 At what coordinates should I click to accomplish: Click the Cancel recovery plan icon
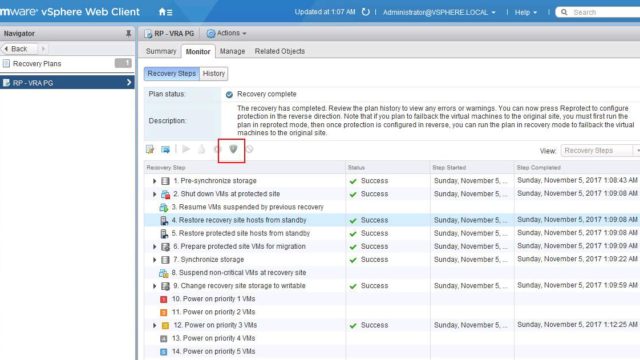click(249, 149)
